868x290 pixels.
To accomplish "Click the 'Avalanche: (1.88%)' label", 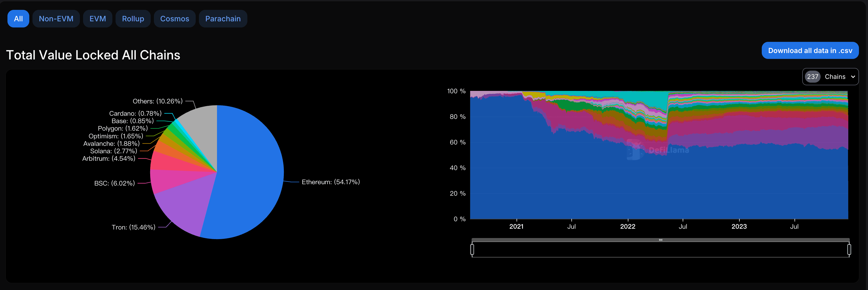I will tap(112, 144).
